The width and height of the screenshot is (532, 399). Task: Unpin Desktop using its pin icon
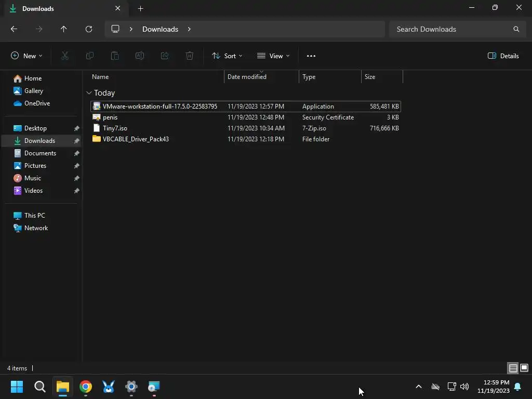(x=77, y=128)
